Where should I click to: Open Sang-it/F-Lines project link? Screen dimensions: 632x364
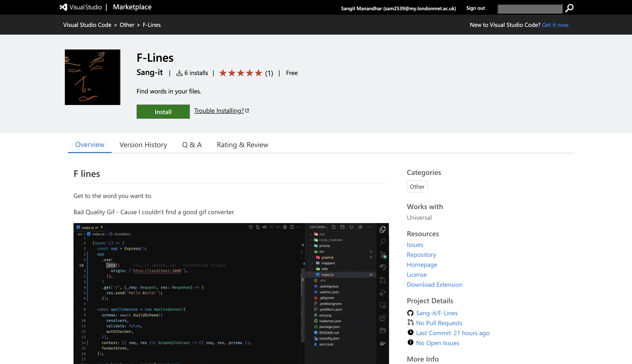tap(437, 313)
